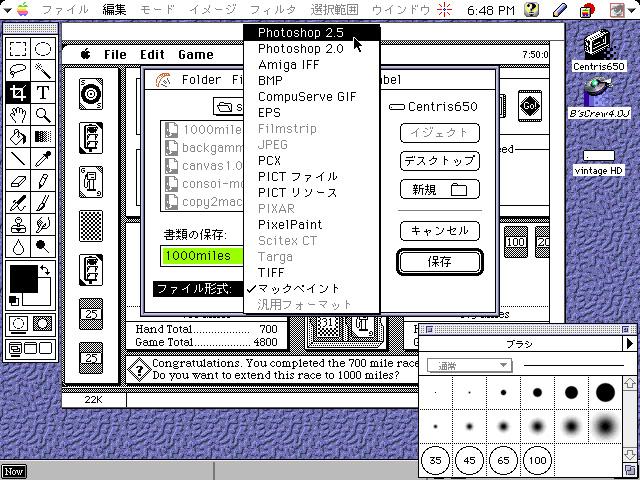Click the help question-mark menu bar icon
Screen dimensions: 640x480
click(x=531, y=9)
